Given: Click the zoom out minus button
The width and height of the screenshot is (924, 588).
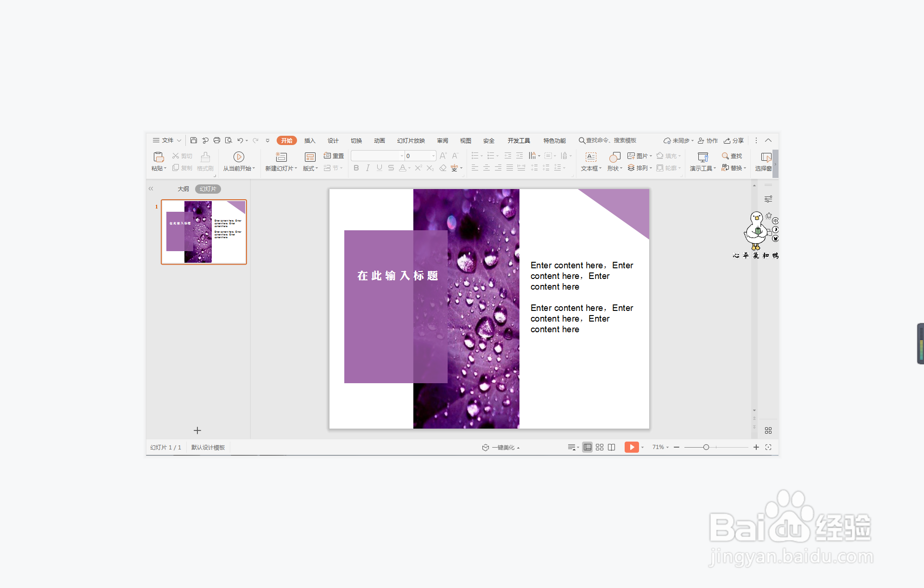Looking at the screenshot, I should coord(677,447).
